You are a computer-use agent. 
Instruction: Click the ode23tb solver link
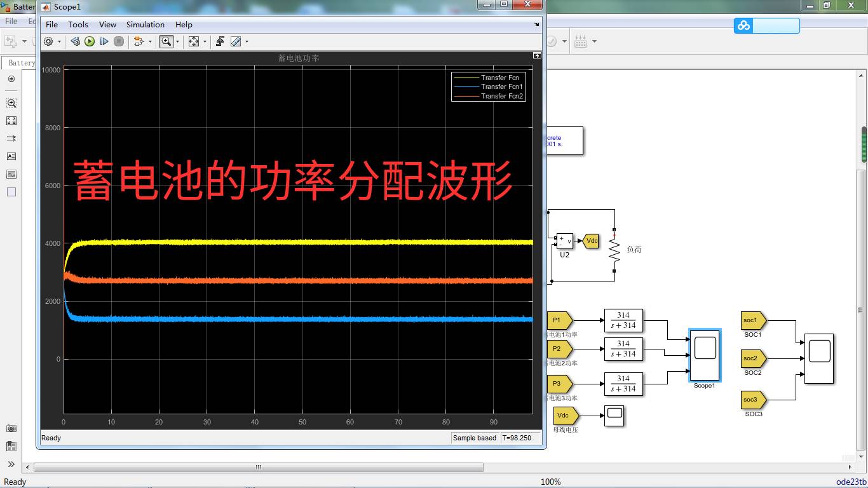tap(851, 482)
